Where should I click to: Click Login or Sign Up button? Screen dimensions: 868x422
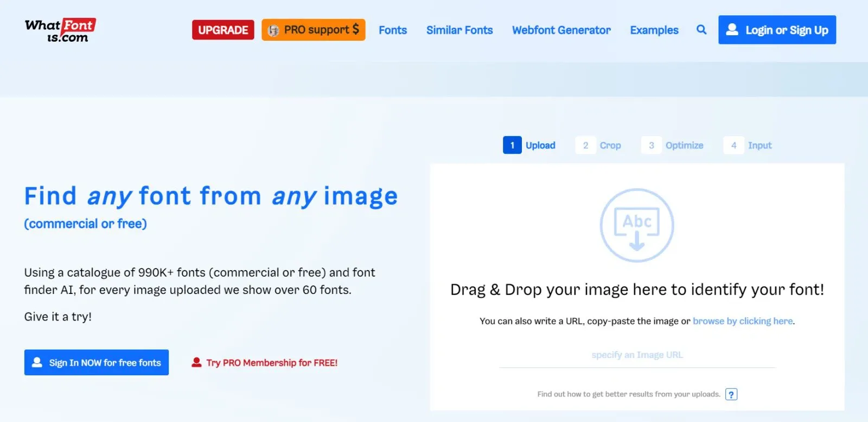[777, 30]
